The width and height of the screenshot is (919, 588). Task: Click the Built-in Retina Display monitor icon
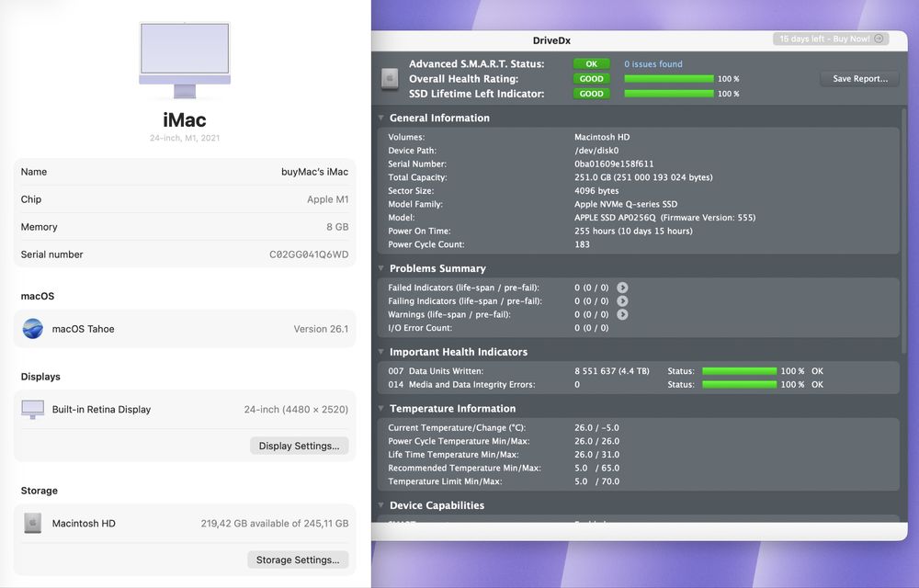[33, 410]
